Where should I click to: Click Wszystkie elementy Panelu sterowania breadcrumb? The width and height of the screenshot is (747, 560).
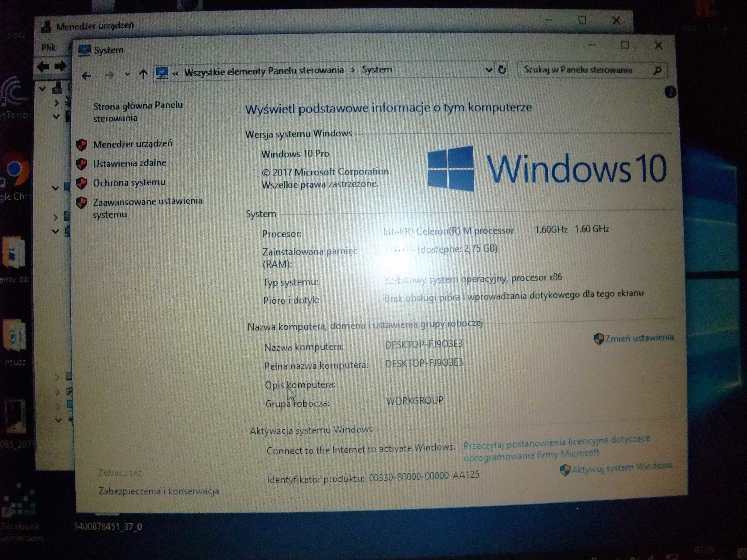(x=264, y=71)
